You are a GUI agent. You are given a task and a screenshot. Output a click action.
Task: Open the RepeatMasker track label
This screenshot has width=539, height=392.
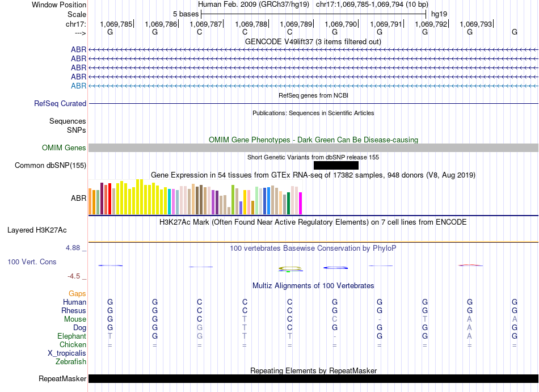point(62,378)
